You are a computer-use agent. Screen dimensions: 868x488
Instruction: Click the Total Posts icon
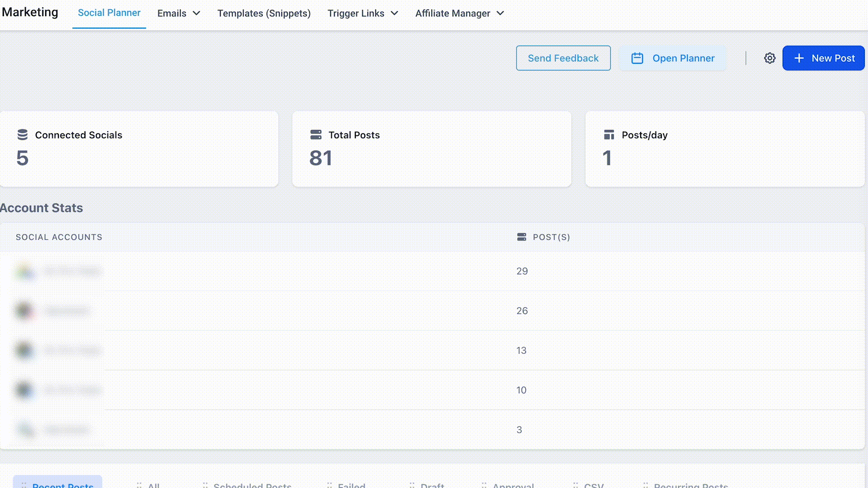point(316,135)
